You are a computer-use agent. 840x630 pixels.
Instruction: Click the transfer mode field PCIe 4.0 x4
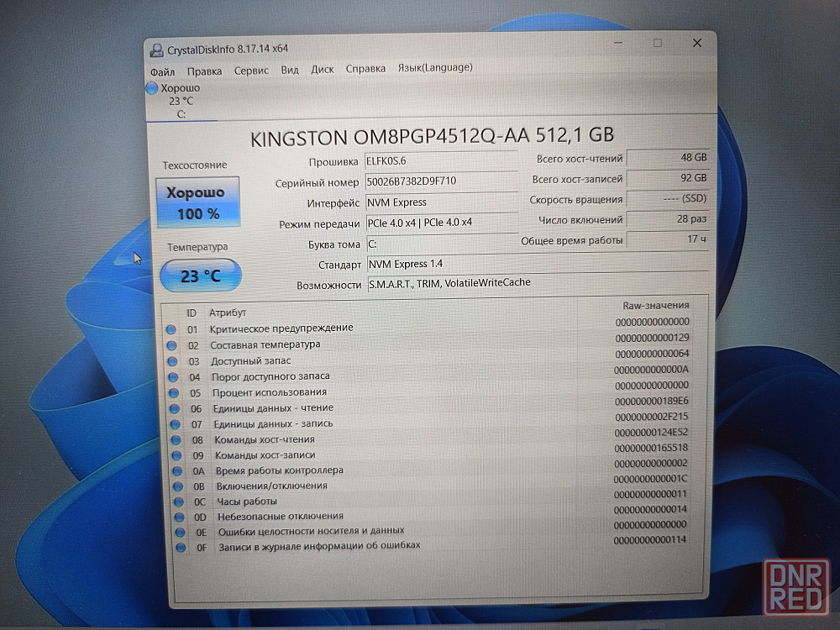442,223
